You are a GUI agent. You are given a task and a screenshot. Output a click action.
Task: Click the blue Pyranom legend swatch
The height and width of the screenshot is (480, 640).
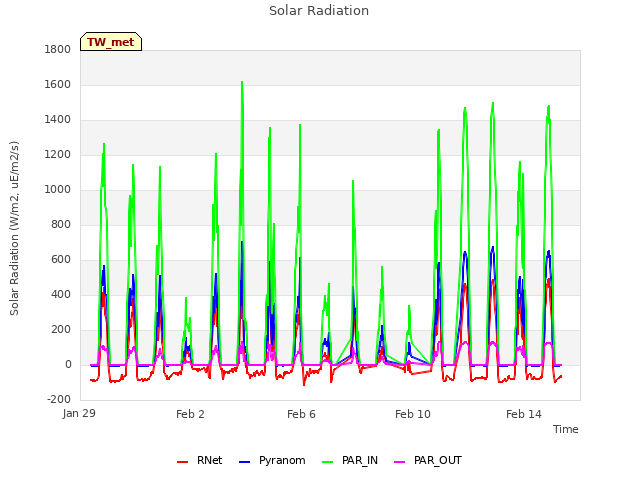(244, 462)
